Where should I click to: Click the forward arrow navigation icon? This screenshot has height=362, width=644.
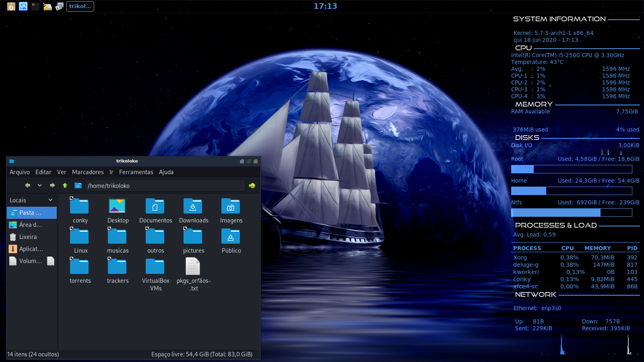52,185
